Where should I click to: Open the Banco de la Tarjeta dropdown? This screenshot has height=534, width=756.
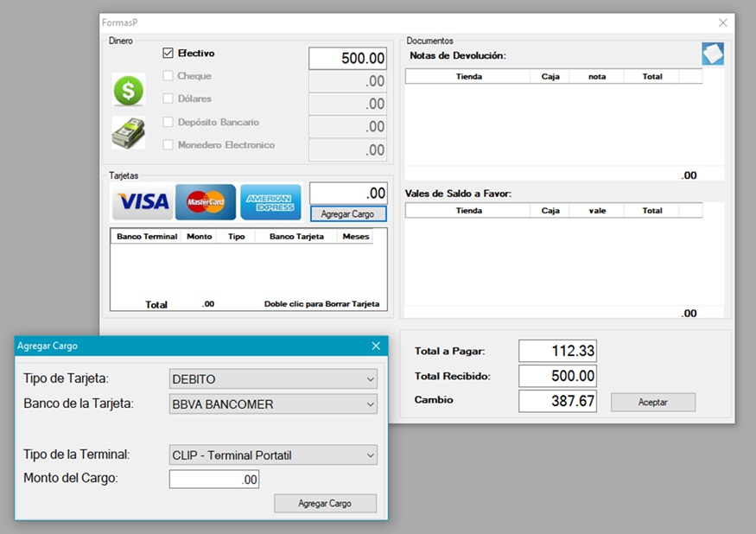tap(274, 404)
